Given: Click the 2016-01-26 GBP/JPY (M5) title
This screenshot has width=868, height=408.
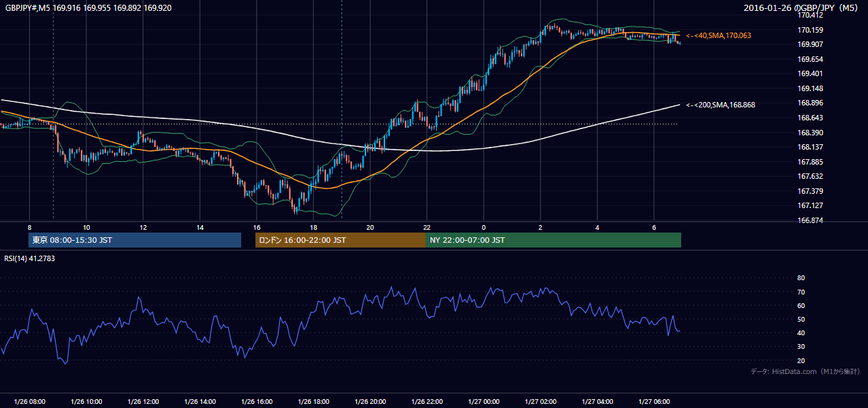Looking at the screenshot, I should click(801, 8).
